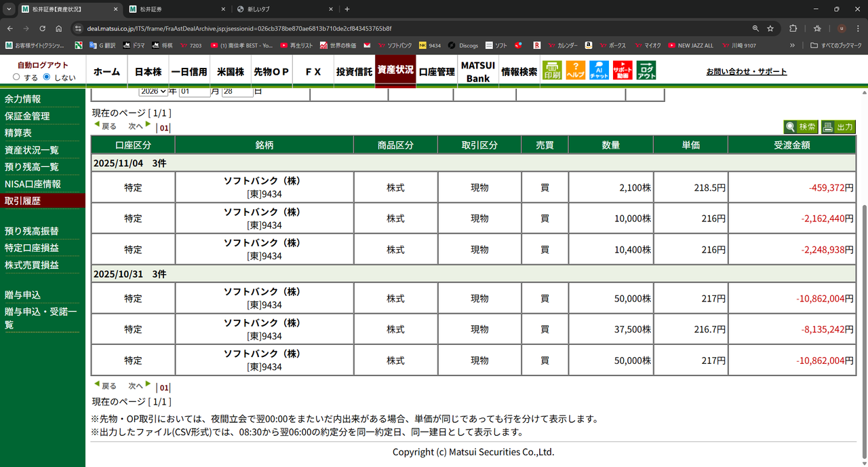
Task: Open 特定口座損益 in the sidebar
Action: (32, 248)
